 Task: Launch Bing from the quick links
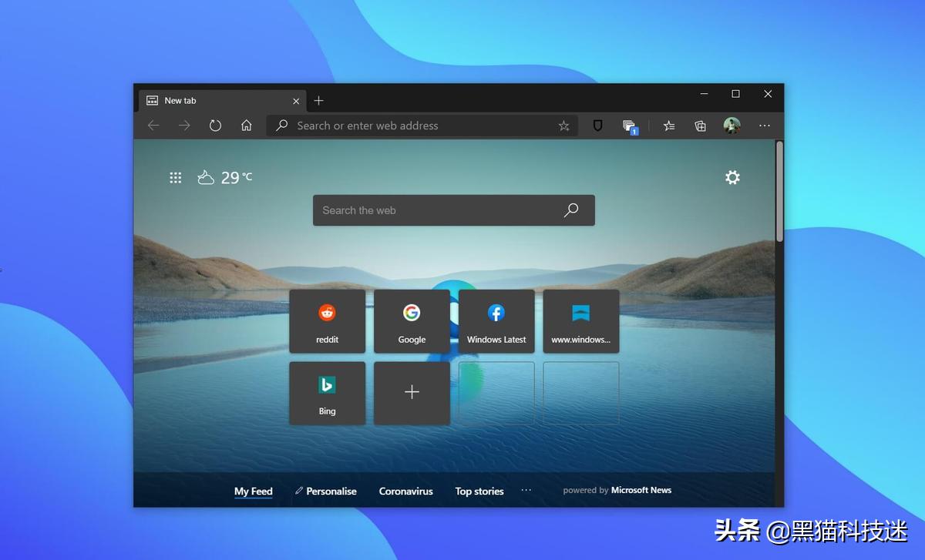(327, 393)
